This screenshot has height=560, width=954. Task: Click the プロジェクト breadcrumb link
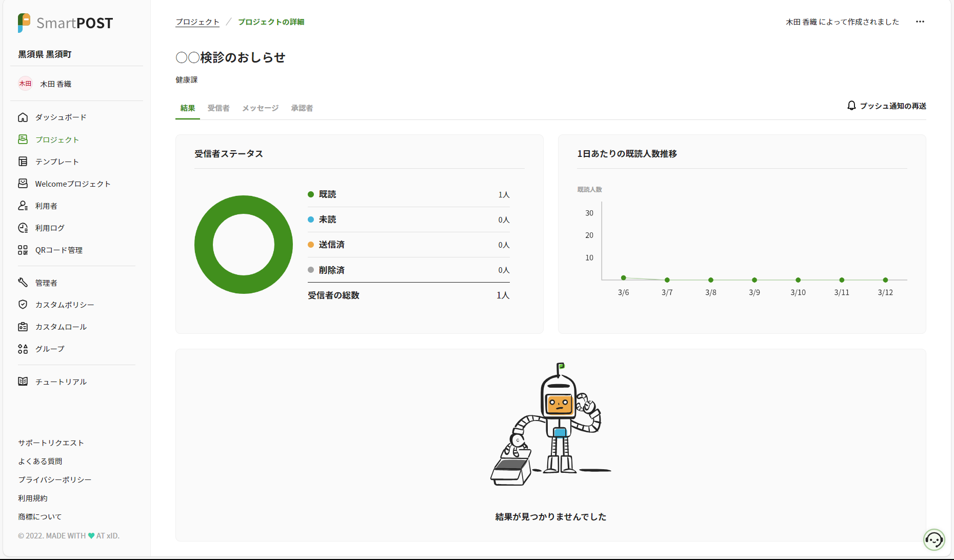tap(197, 22)
